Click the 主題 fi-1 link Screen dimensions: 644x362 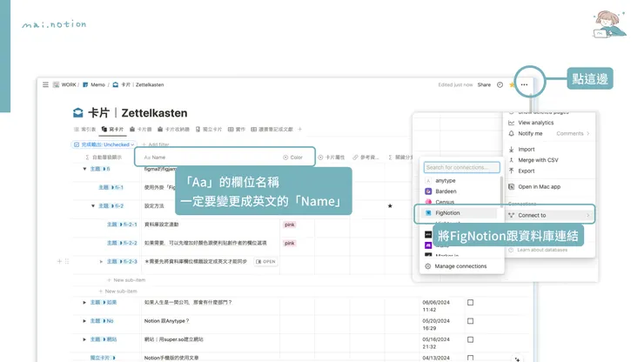(x=111, y=187)
